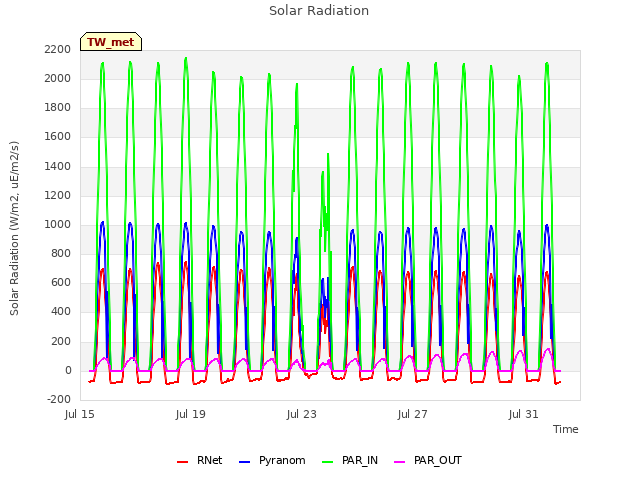Viewport: 640px width, 480px height.
Task: Click the lowered green PAR_IN peak after Jul 23
Action: click(328, 154)
